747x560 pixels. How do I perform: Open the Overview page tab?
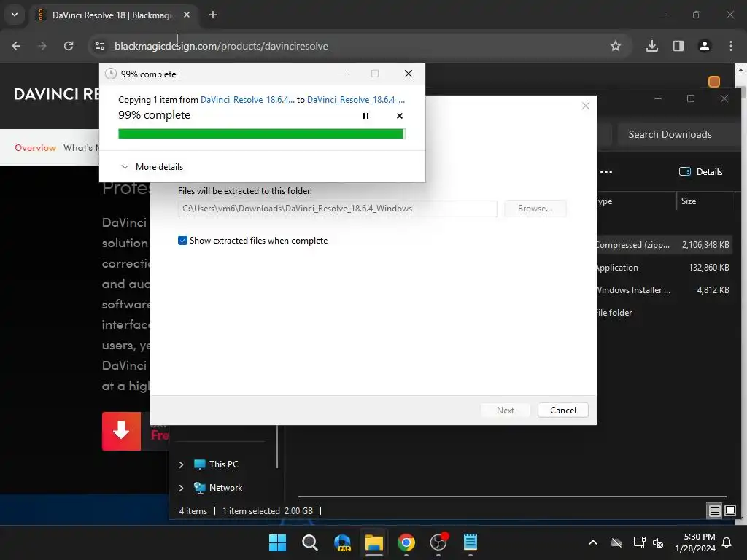pyautogui.click(x=35, y=147)
